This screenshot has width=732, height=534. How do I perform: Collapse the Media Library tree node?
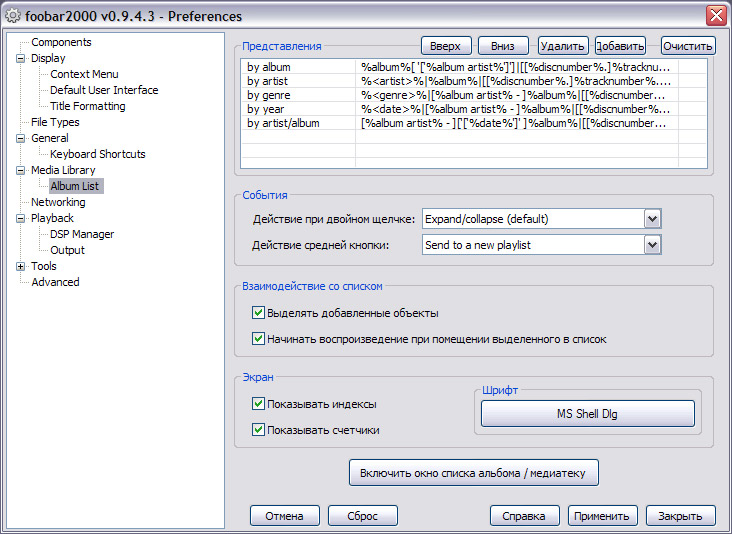click(21, 170)
